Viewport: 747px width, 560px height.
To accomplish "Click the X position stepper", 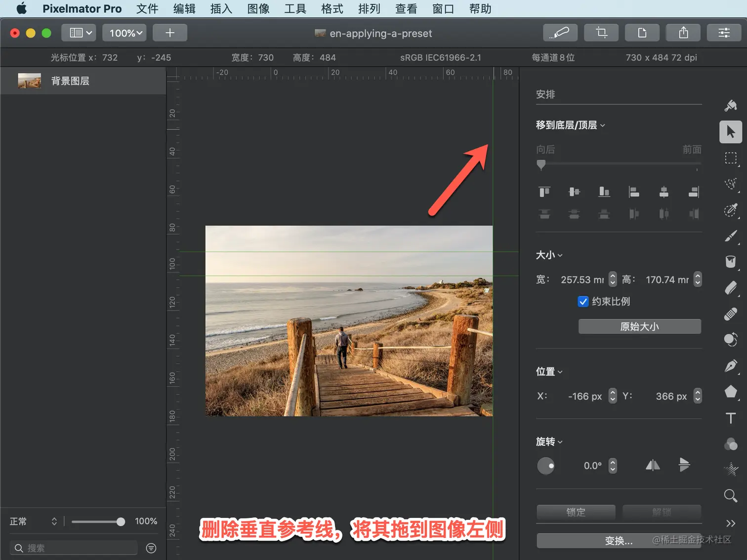I will pyautogui.click(x=613, y=396).
